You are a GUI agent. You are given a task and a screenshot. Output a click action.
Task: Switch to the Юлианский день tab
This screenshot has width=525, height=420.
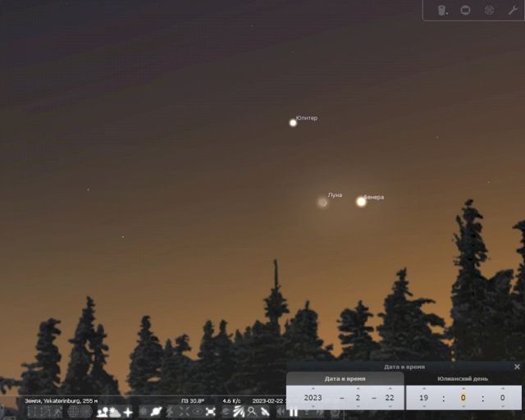tap(463, 378)
